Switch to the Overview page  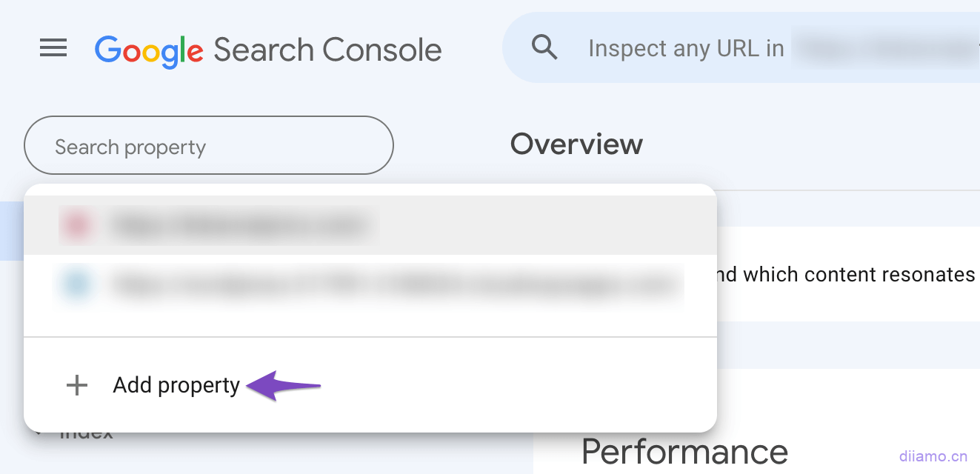tap(576, 144)
